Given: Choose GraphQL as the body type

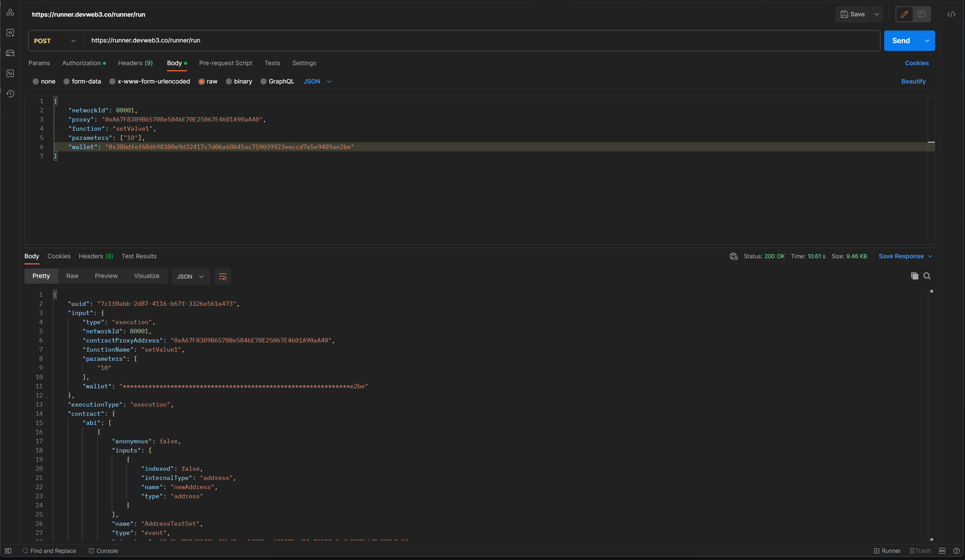Looking at the screenshot, I should pyautogui.click(x=277, y=81).
